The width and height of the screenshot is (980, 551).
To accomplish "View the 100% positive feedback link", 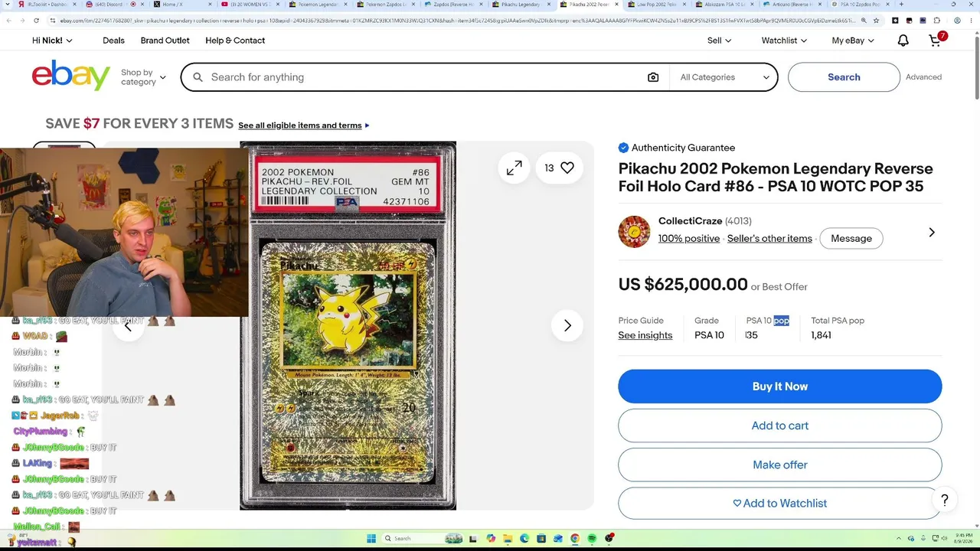I will point(689,239).
